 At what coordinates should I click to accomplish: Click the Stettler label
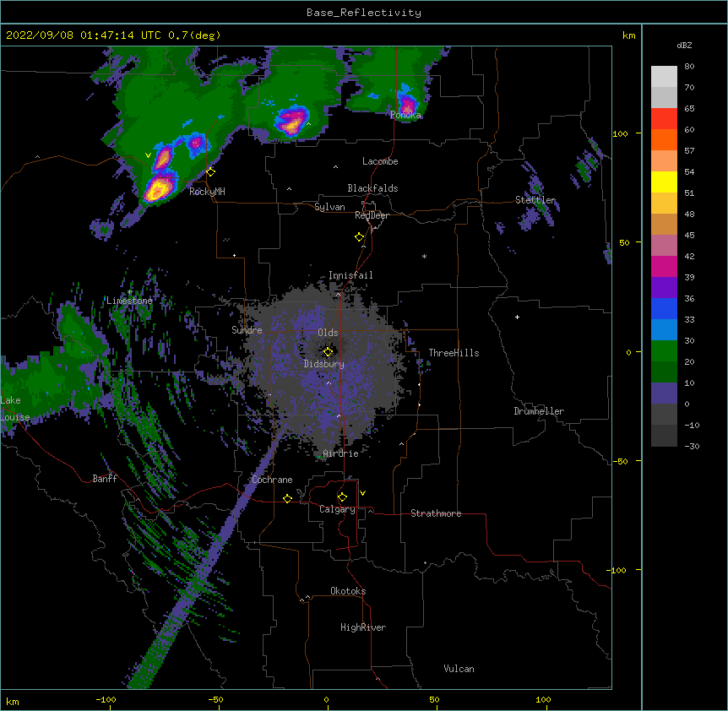535,199
